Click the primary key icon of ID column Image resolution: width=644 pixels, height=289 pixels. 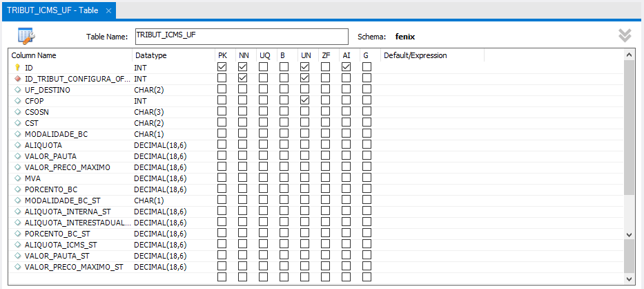17,67
